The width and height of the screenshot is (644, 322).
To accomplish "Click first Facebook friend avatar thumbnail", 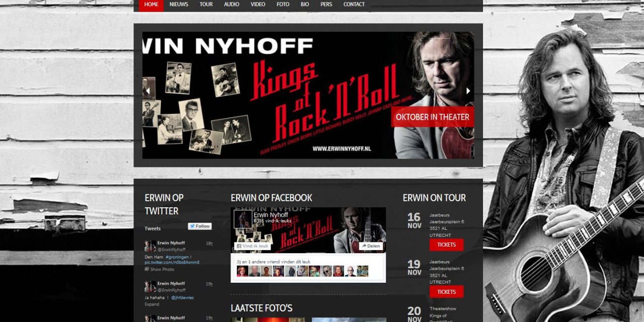I will (243, 271).
